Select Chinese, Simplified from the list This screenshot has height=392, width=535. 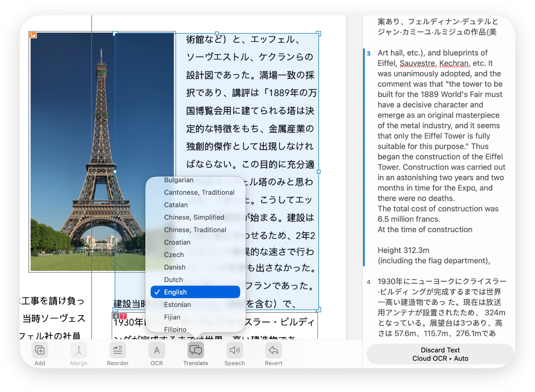[x=194, y=217]
